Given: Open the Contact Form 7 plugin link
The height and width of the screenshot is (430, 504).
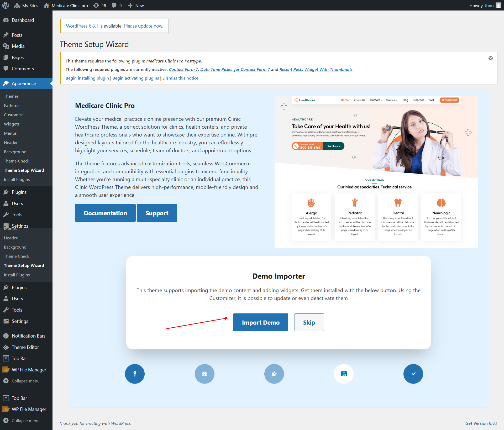Looking at the screenshot, I should coord(183,69).
